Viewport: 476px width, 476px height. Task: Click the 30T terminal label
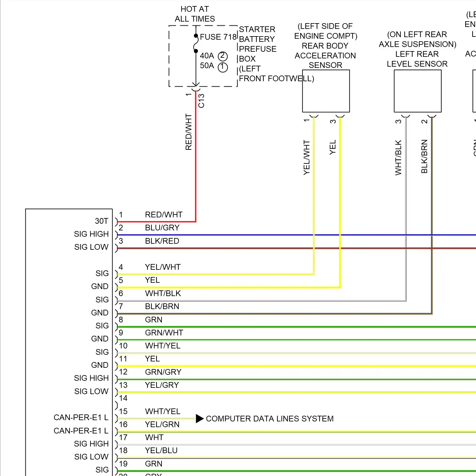click(102, 221)
